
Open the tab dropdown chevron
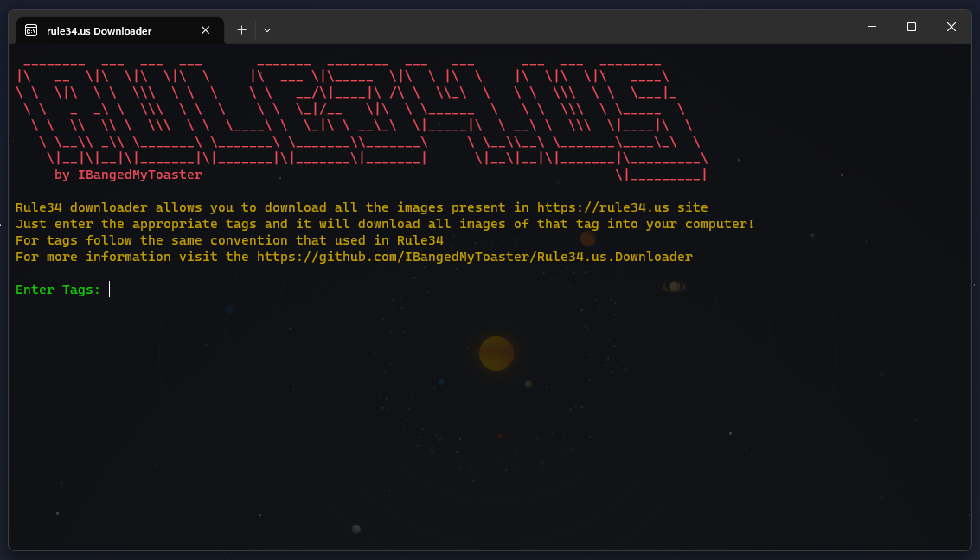tap(266, 30)
